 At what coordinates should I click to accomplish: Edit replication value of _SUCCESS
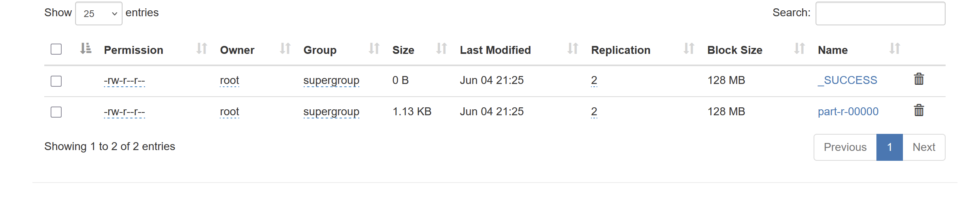594,80
